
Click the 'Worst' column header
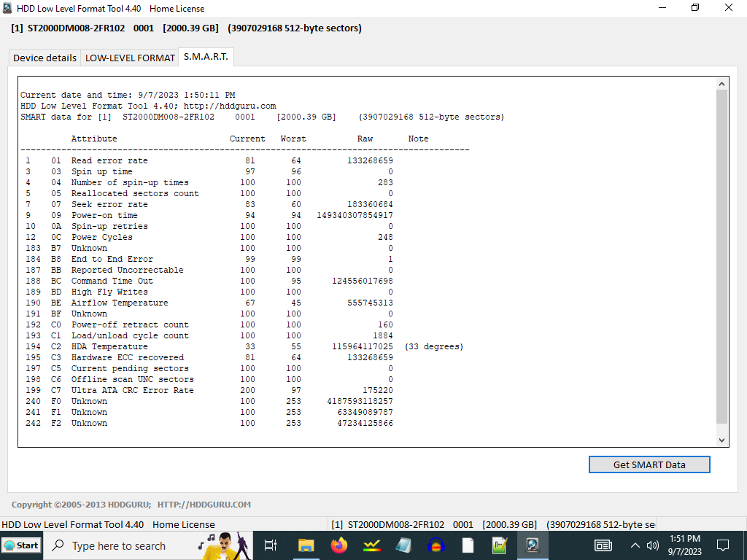click(293, 139)
